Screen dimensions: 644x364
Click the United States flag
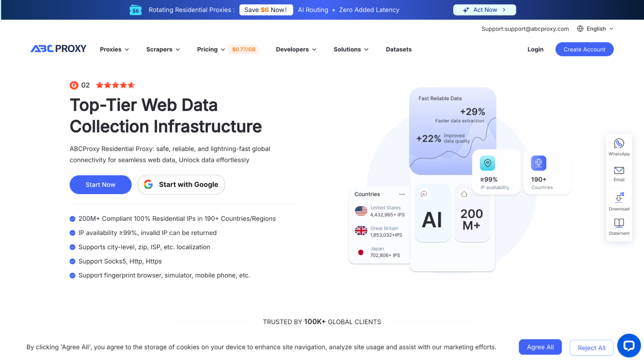point(361,211)
